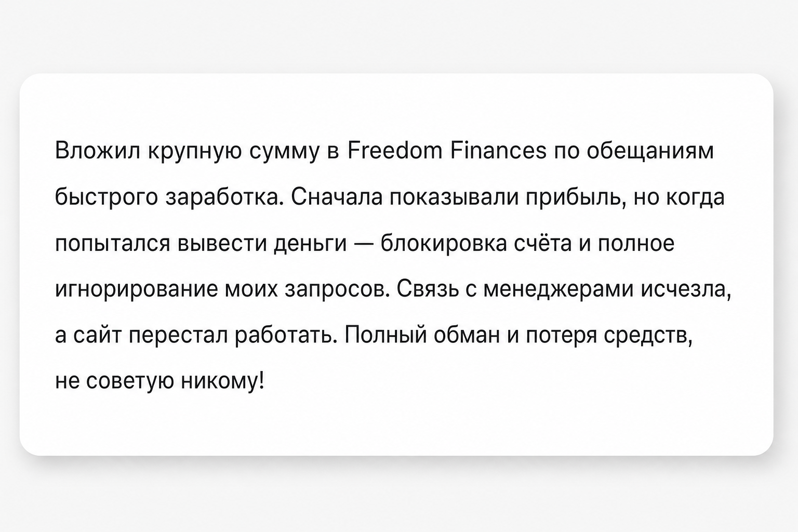The height and width of the screenshot is (532, 798).
Task: Click the words "Freedom Finances" in the review
Action: pos(446,151)
